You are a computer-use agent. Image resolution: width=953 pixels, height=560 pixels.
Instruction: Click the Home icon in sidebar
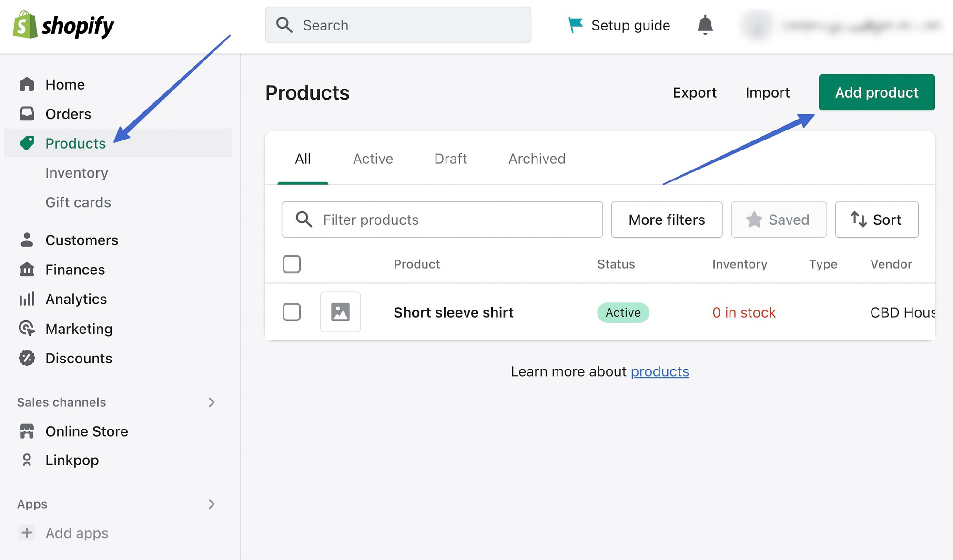27,84
